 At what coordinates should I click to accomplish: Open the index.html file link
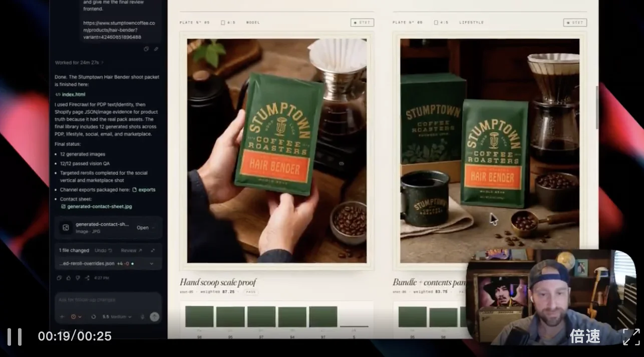(x=70, y=94)
